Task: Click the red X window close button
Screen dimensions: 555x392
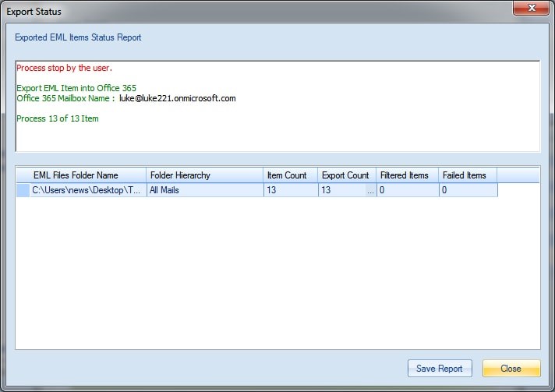Action: tap(532, 8)
